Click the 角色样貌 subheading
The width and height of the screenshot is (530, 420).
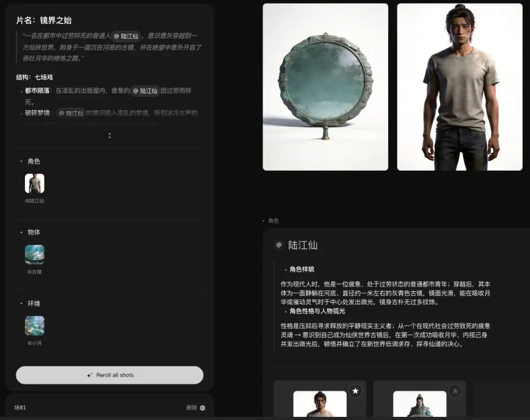[x=302, y=269]
